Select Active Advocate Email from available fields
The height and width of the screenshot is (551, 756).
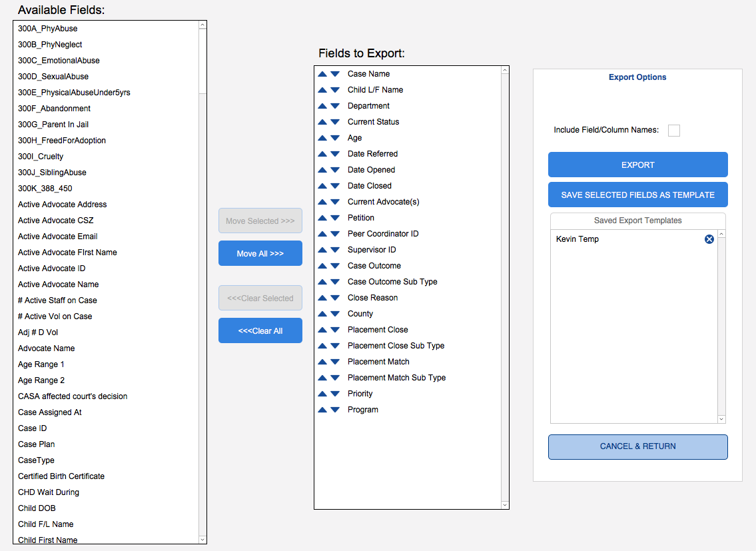click(58, 237)
